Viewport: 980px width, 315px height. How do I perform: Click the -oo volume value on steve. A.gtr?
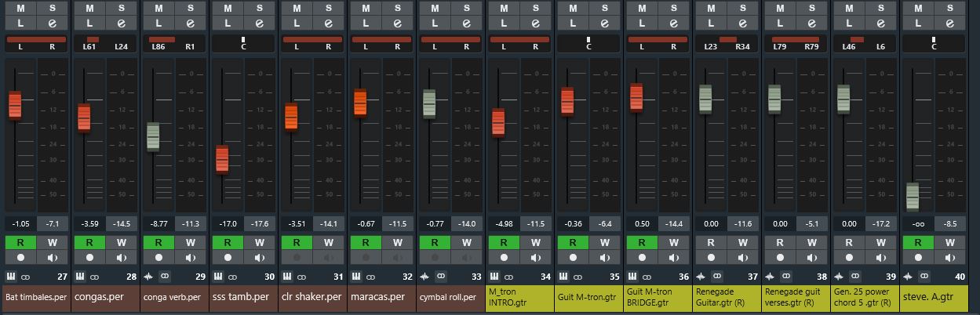(x=918, y=223)
